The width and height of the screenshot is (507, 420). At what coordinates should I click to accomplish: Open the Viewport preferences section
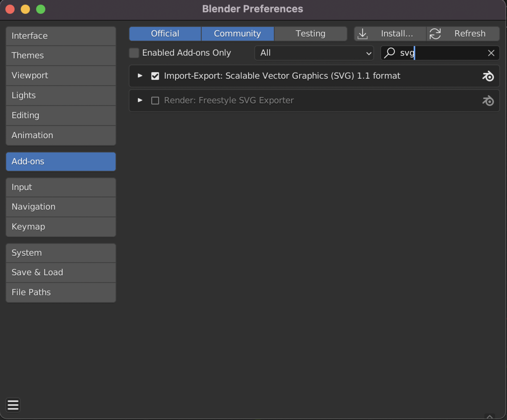coord(61,76)
